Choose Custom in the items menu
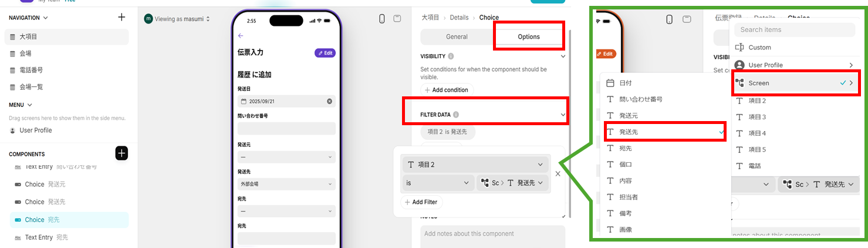 coord(795,47)
